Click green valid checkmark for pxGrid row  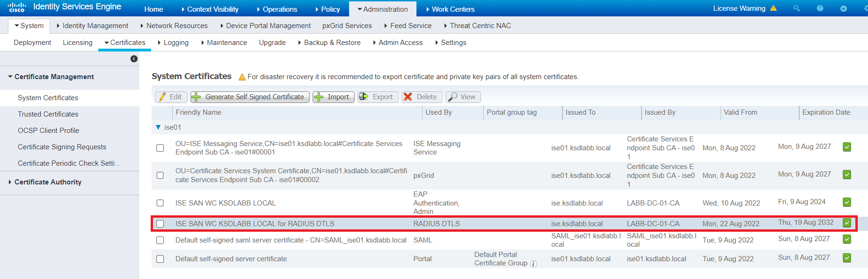click(x=846, y=175)
